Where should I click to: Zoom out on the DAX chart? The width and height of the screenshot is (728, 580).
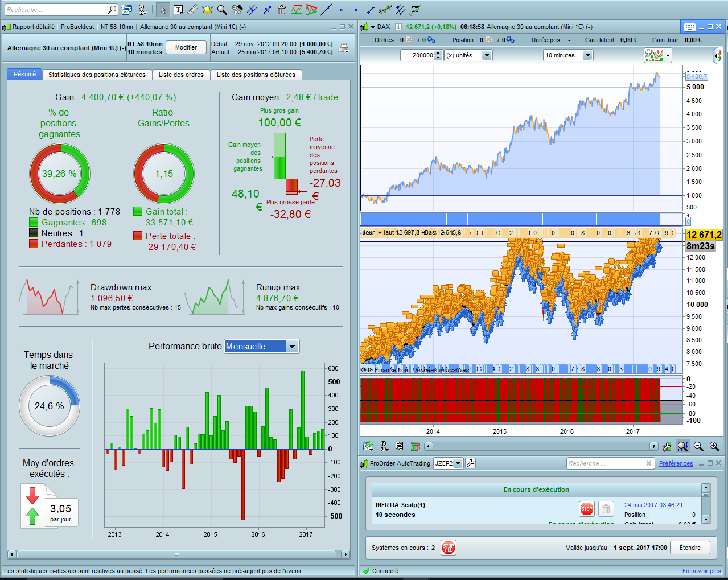tap(698, 446)
